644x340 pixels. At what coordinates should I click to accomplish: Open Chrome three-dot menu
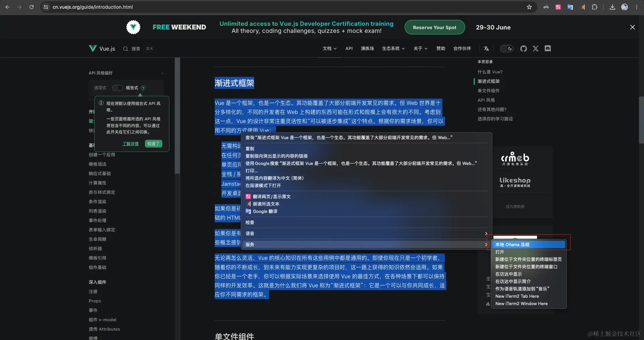pos(637,7)
